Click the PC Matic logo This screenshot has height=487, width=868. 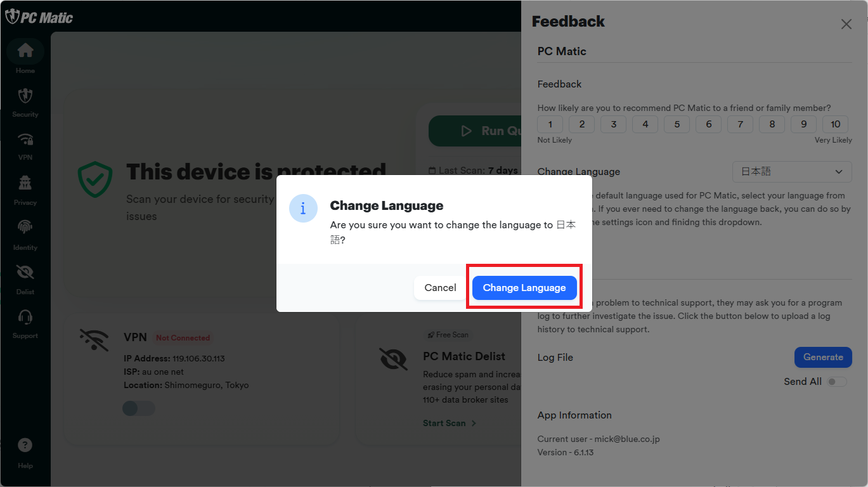(39, 17)
